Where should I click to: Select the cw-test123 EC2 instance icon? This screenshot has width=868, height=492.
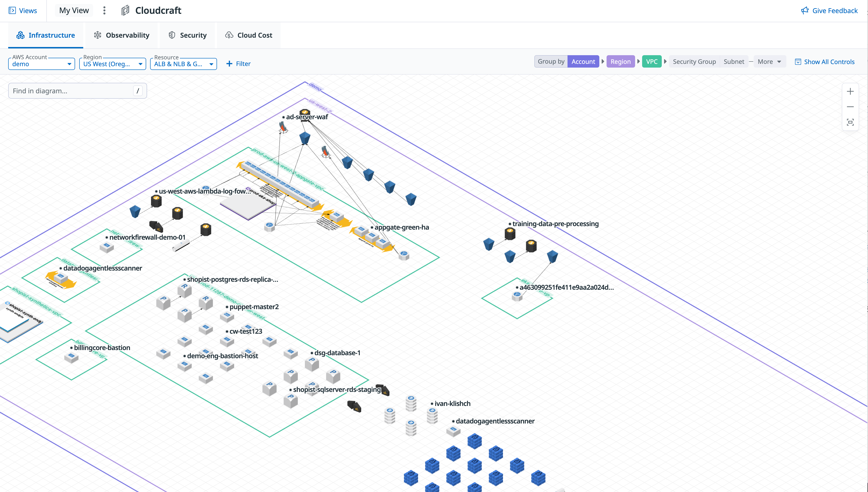click(227, 341)
